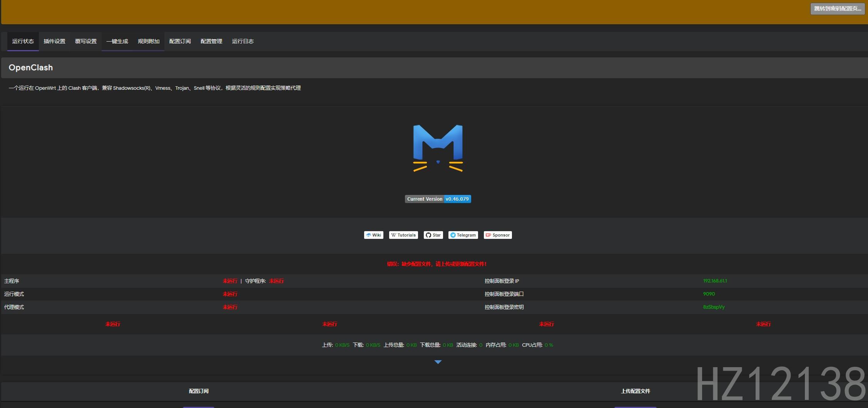The image size is (868, 408).
Task: Click the 上传 speed statistic
Action: click(336, 345)
